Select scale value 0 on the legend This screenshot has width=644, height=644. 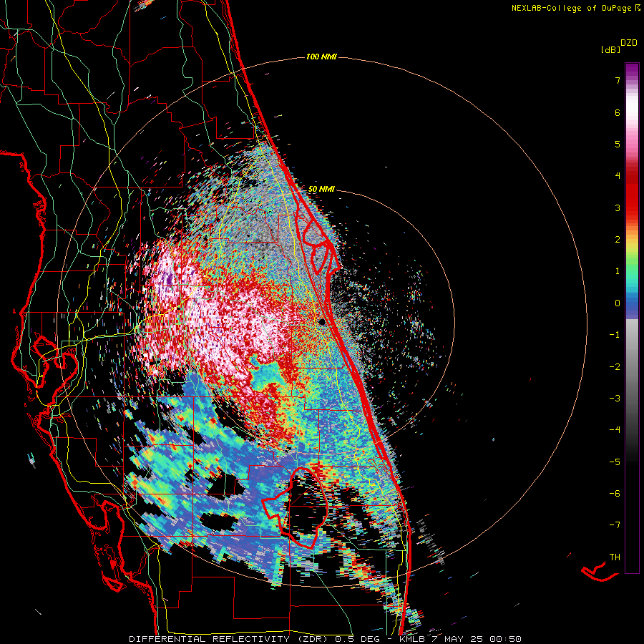(x=618, y=303)
